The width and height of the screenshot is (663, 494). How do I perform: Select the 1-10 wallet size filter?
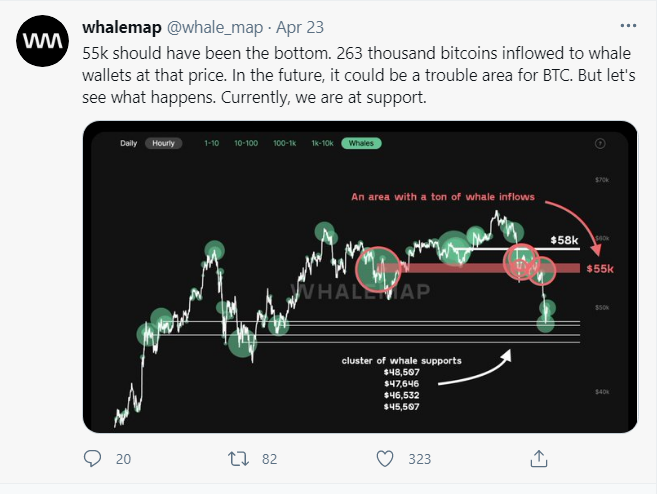coord(211,143)
